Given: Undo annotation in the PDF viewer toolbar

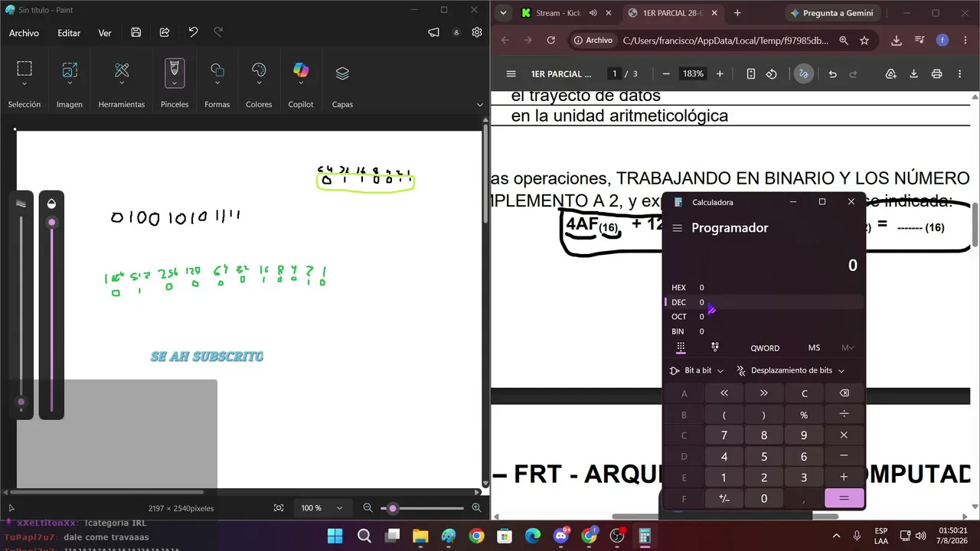Looking at the screenshot, I should point(832,74).
